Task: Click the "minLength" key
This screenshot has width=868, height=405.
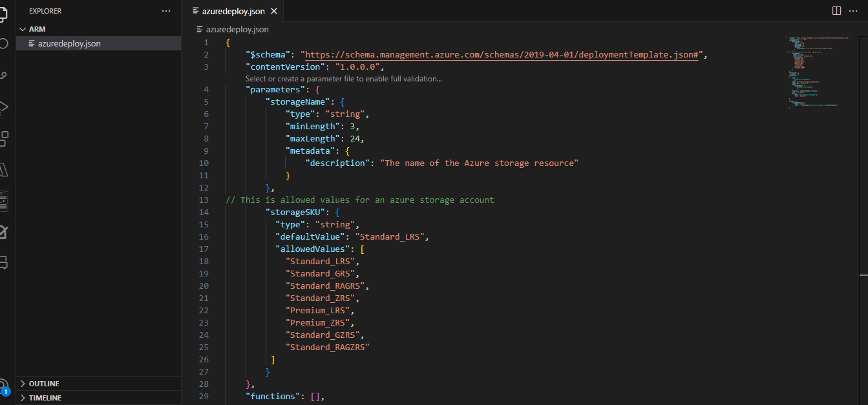Action: point(312,127)
